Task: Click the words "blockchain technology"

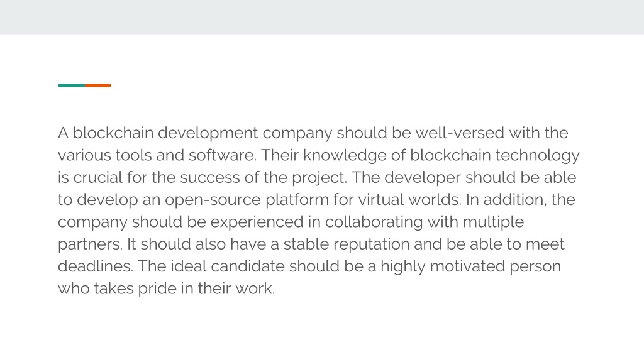Action: pyautogui.click(x=494, y=156)
